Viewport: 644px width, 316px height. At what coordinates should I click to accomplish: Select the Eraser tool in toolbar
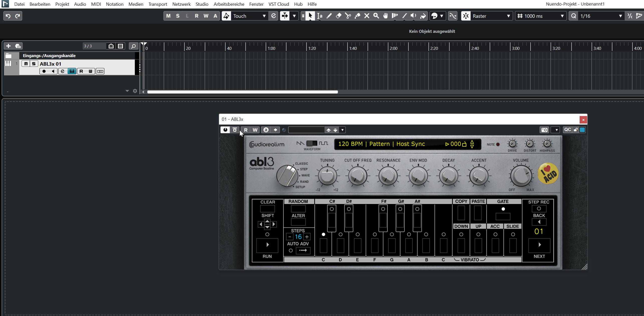tap(339, 16)
